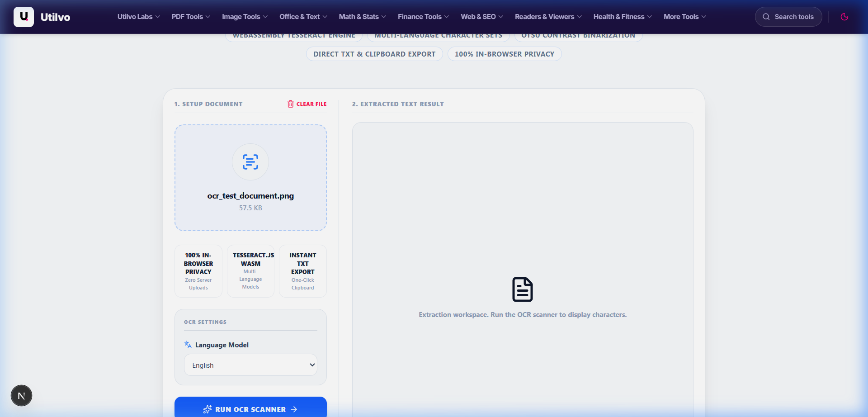Click the round N badge icon
This screenshot has width=868, height=417.
(x=21, y=396)
